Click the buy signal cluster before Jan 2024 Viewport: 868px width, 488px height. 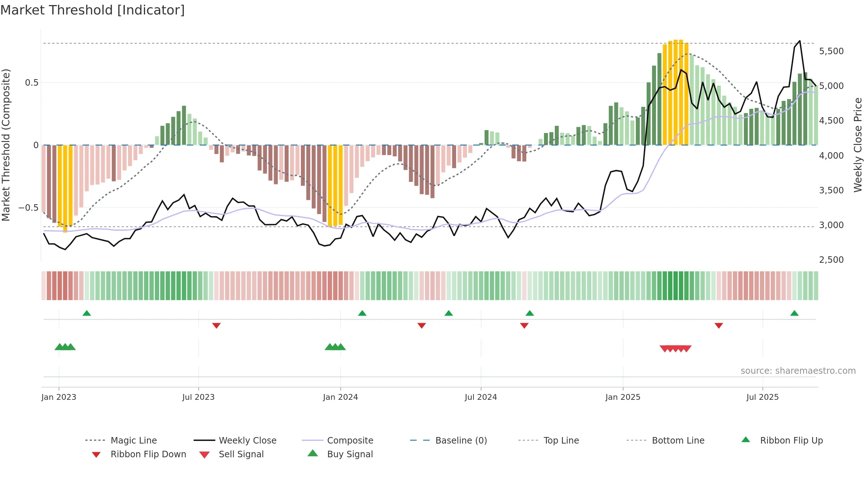click(x=335, y=347)
